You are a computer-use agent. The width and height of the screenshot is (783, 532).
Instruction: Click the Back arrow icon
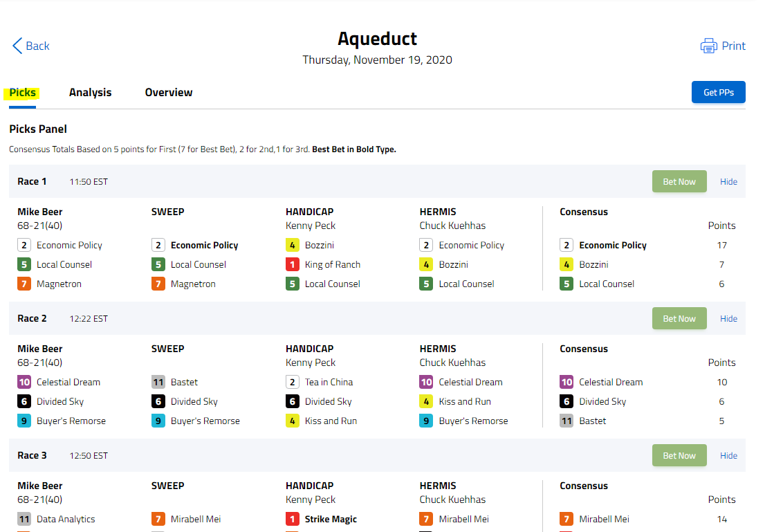(17, 46)
